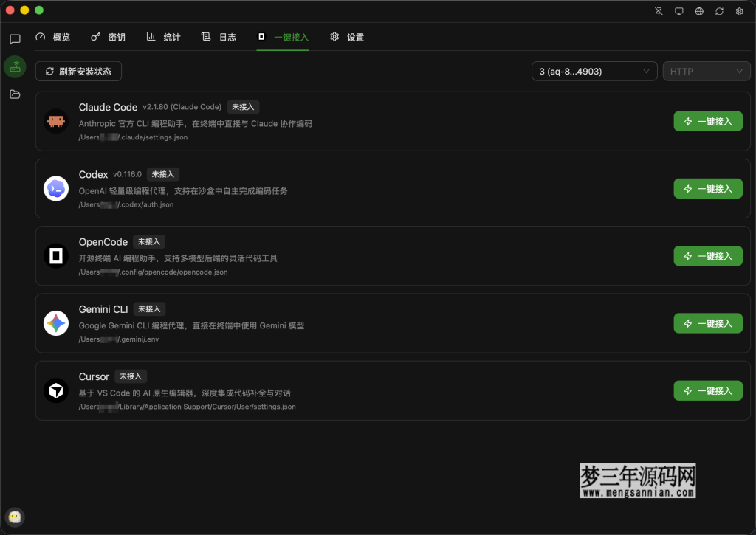Switch to the 概览 tab

53,37
